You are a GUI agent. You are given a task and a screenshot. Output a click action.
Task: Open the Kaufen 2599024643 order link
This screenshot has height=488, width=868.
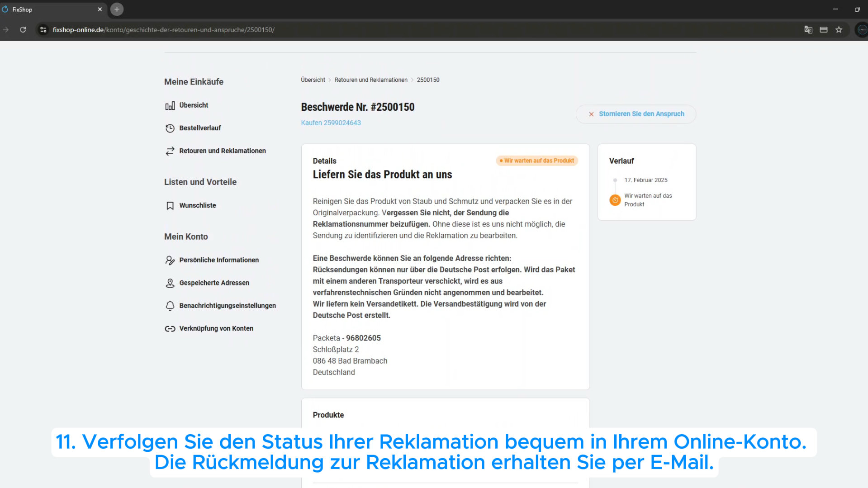pos(331,123)
